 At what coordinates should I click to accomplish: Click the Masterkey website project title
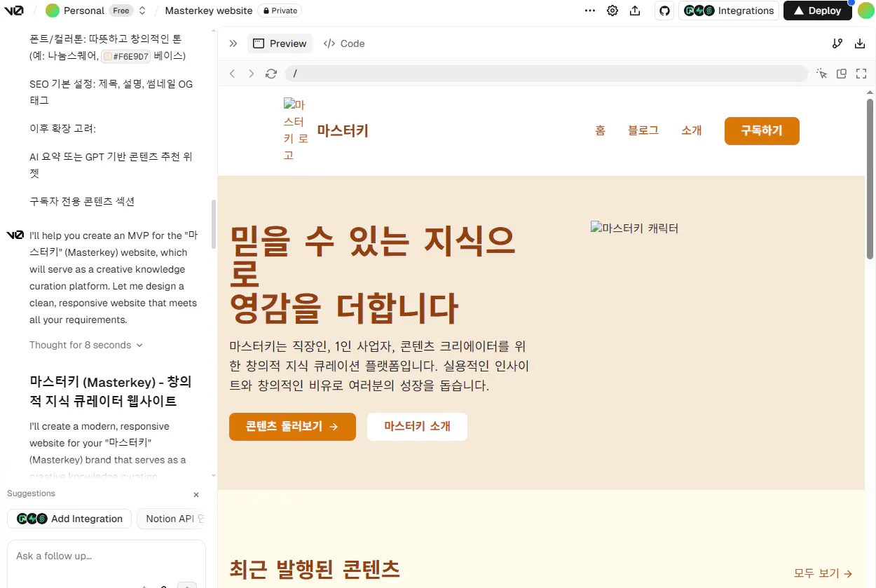209,11
